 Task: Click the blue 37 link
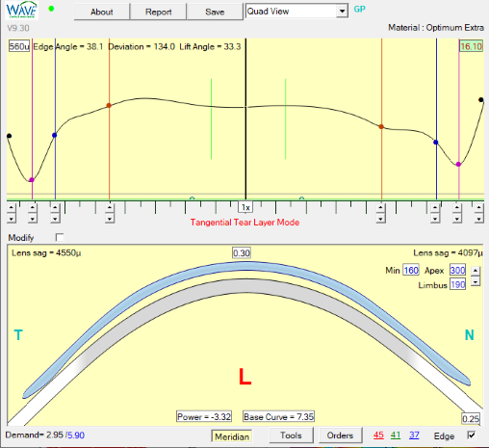pos(414,435)
